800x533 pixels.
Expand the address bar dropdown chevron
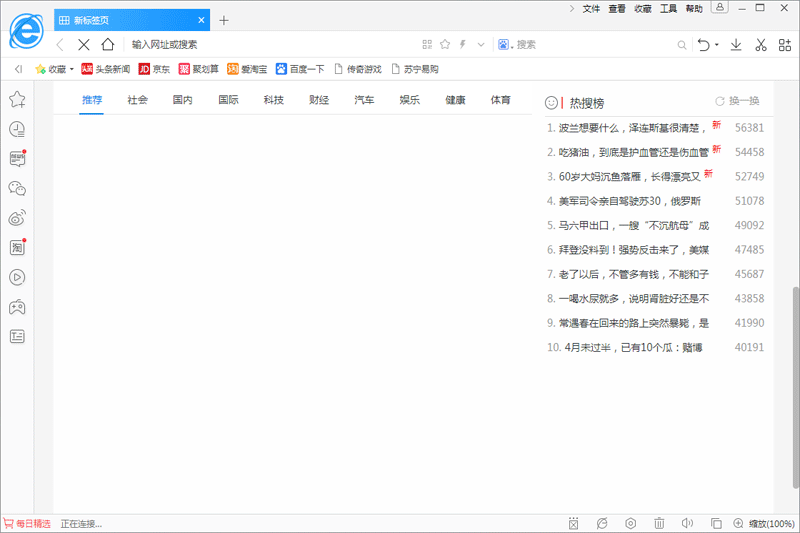pos(481,45)
